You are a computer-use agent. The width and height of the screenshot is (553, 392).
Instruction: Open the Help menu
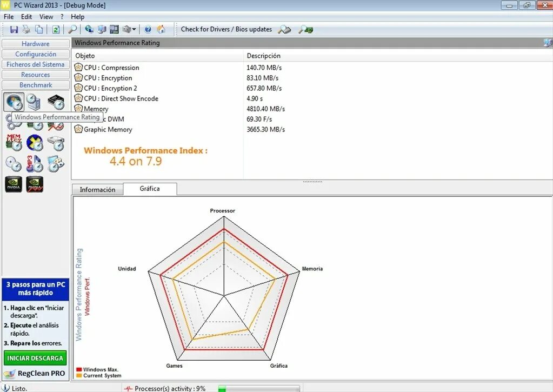pos(78,17)
